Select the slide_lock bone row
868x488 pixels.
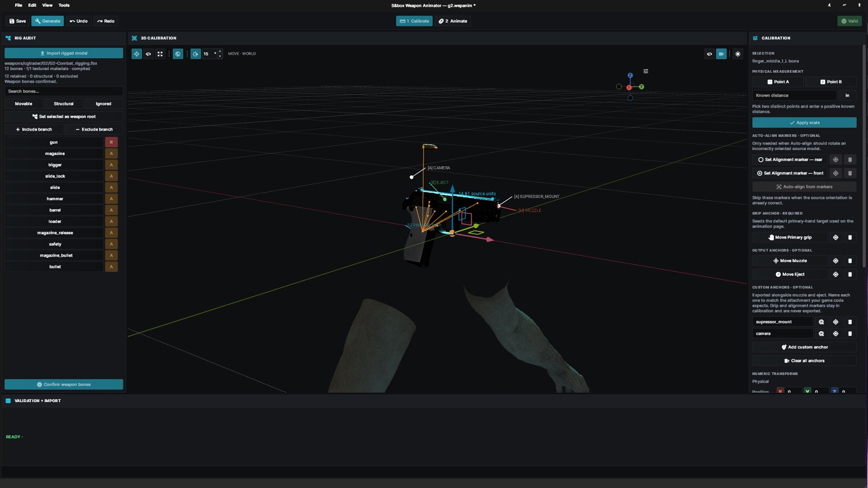pos(54,176)
